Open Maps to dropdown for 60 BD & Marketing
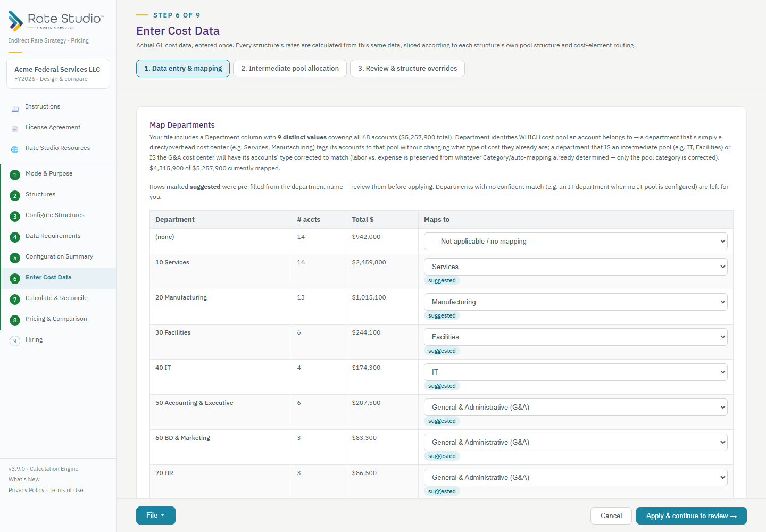The width and height of the screenshot is (766, 532). click(576, 443)
